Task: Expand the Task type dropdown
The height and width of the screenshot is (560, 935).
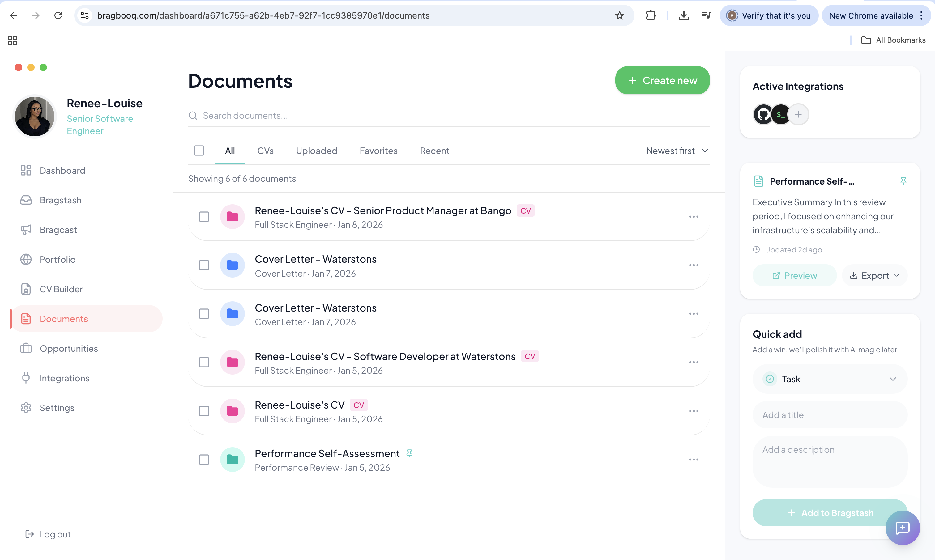Action: [x=830, y=379]
